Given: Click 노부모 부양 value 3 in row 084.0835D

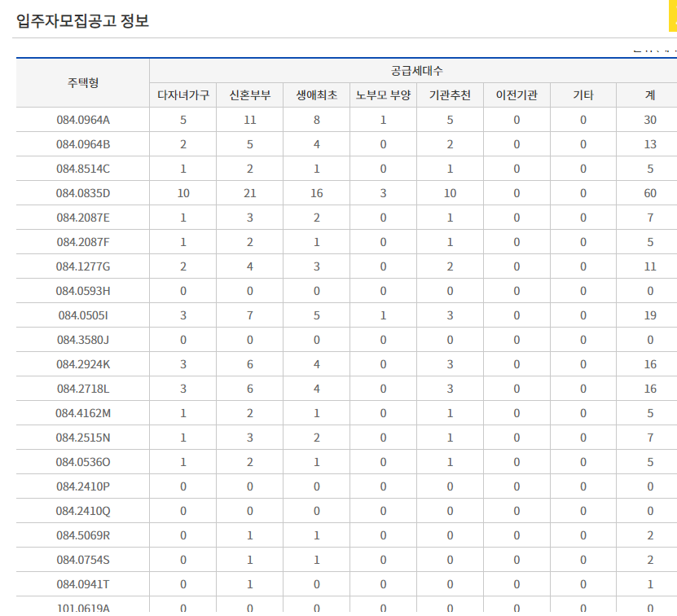Looking at the screenshot, I should [x=383, y=193].
